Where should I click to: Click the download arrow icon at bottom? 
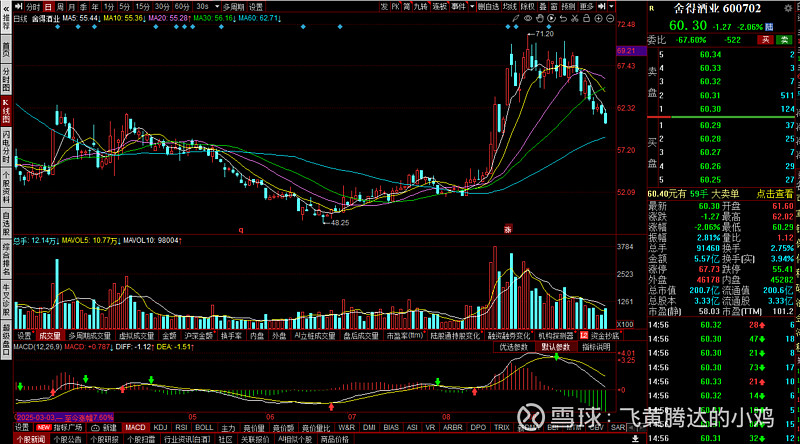pos(635,438)
